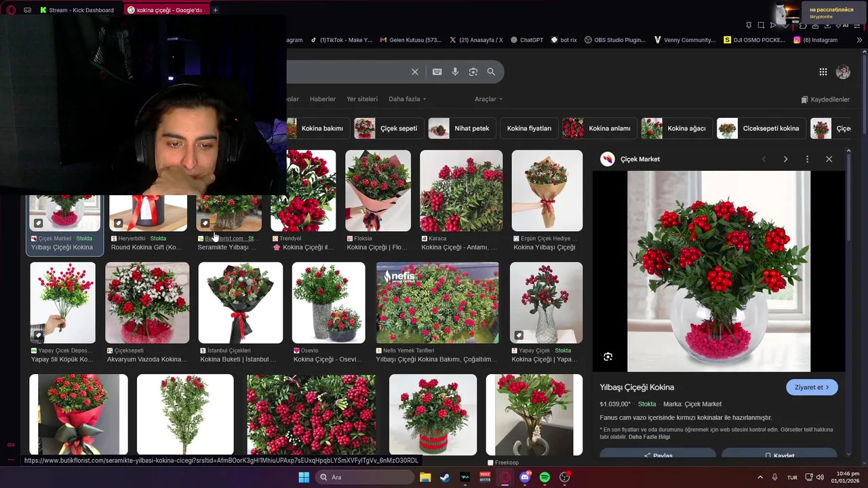Screen dimensions: 868x488
Task: Open Windows Start menu
Action: tap(304, 477)
